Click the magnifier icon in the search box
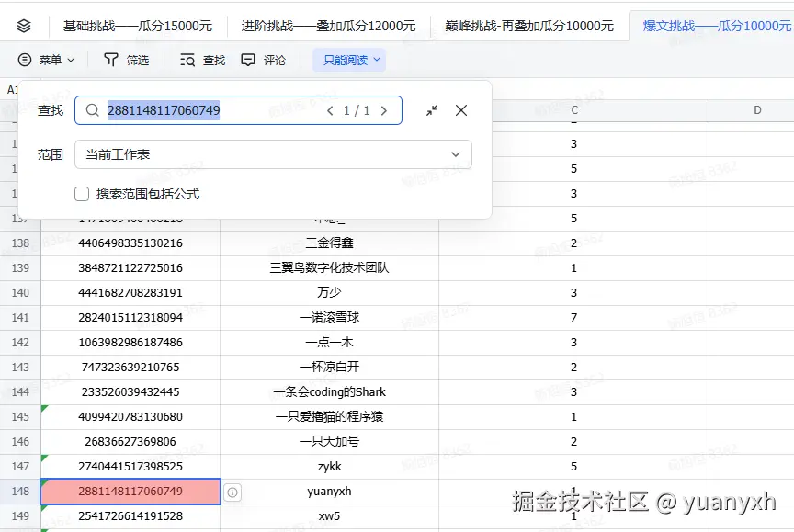 92,109
